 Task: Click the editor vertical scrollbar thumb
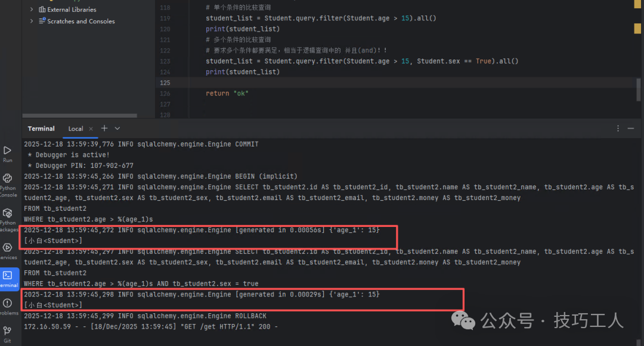(x=638, y=89)
